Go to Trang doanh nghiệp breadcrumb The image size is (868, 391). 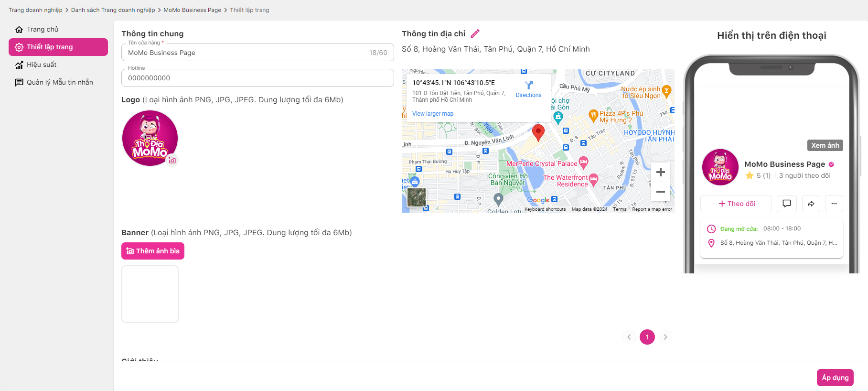pyautogui.click(x=35, y=10)
